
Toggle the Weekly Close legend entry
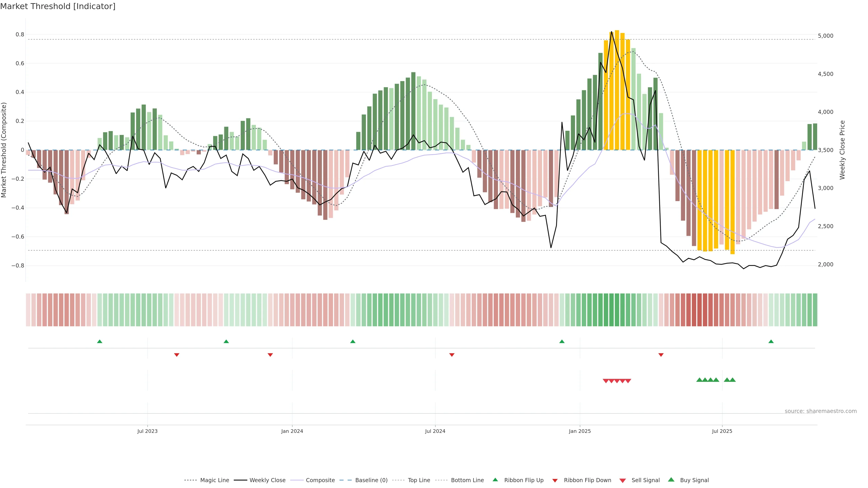267,480
